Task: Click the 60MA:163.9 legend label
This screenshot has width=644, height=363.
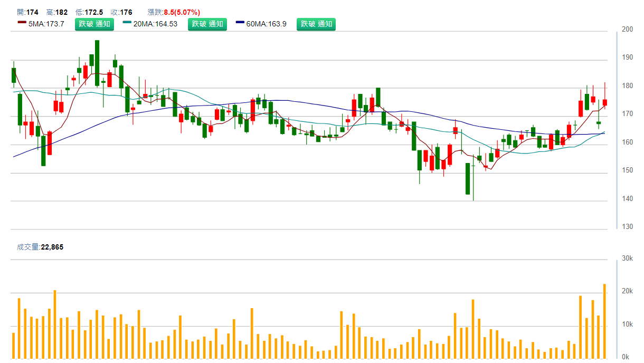Action: pos(266,24)
